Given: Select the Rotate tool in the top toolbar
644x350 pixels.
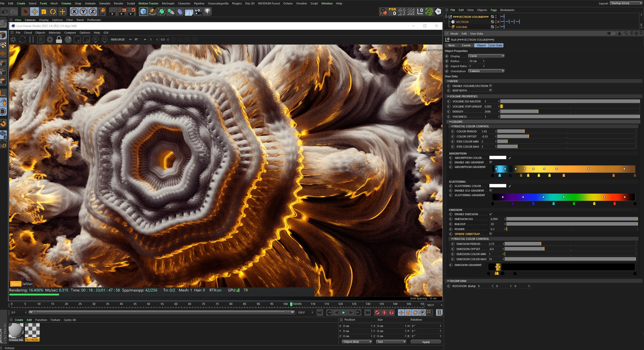Looking at the screenshot, I should tap(53, 12).
